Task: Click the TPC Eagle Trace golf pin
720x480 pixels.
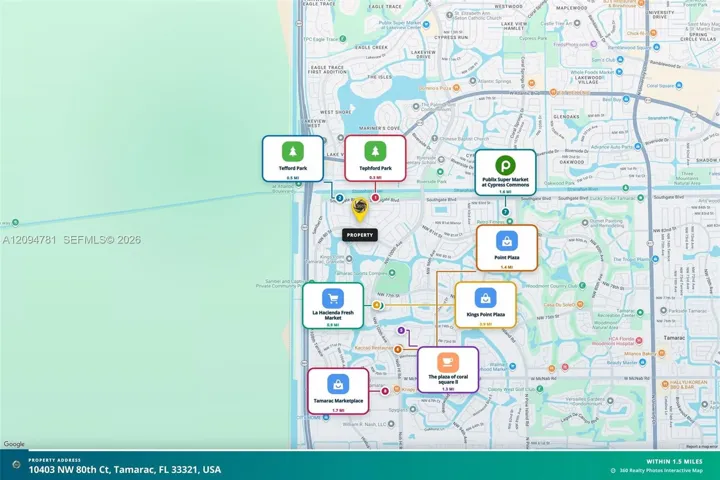Action: (x=343, y=39)
